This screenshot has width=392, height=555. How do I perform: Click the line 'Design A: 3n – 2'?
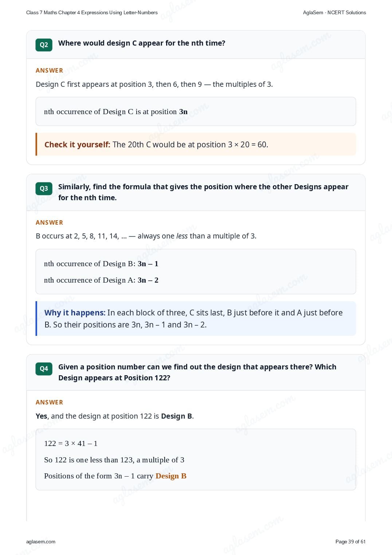point(101,280)
